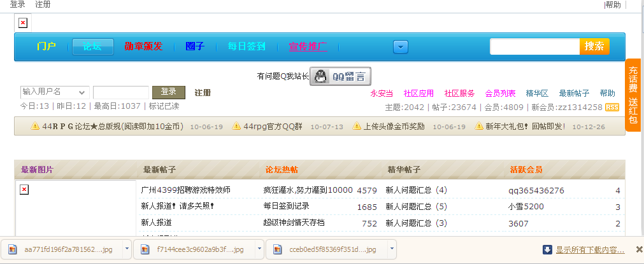Open the RSS feed icon
This screenshot has width=644, height=264.
(612, 108)
